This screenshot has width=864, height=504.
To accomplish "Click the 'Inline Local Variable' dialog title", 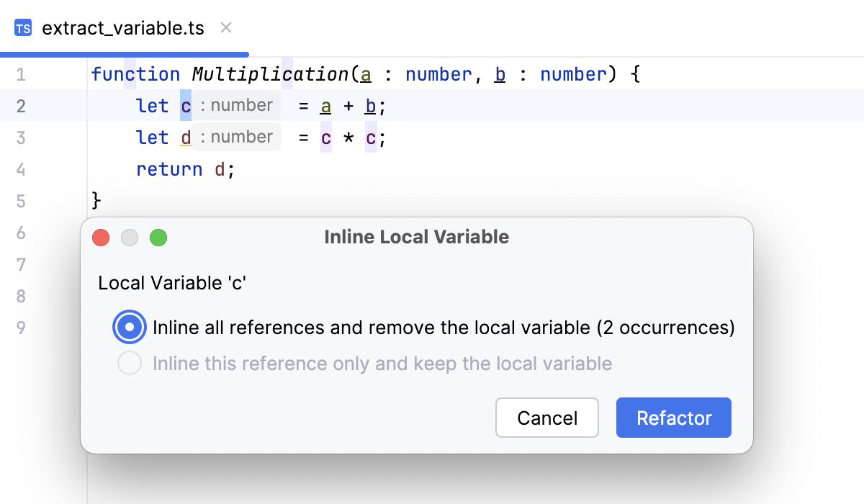I will pos(417,237).
